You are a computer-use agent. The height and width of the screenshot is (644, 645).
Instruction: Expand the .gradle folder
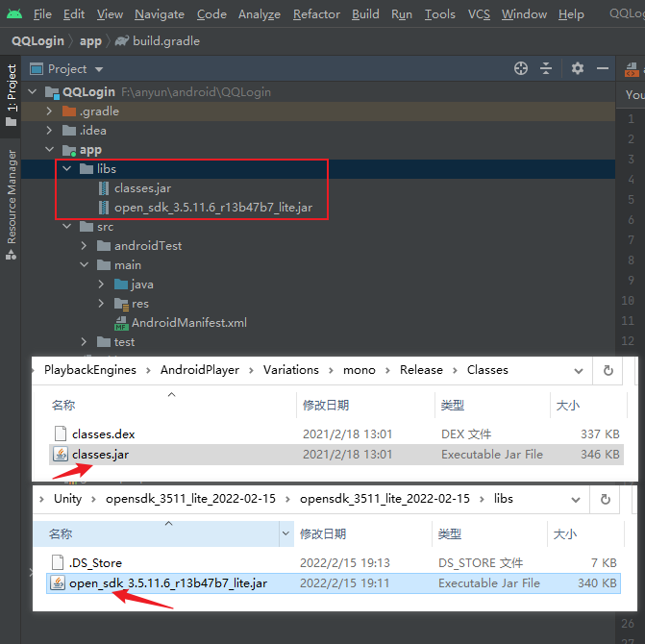click(x=49, y=111)
